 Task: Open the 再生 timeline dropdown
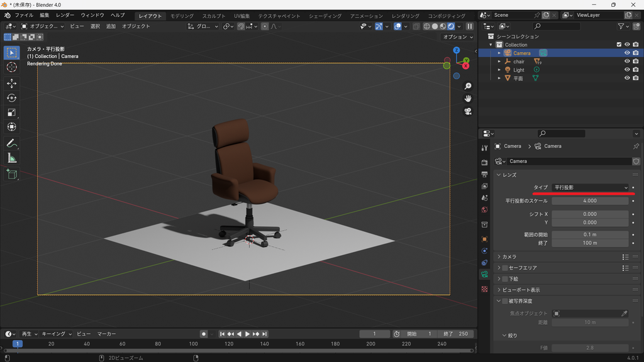click(x=29, y=334)
